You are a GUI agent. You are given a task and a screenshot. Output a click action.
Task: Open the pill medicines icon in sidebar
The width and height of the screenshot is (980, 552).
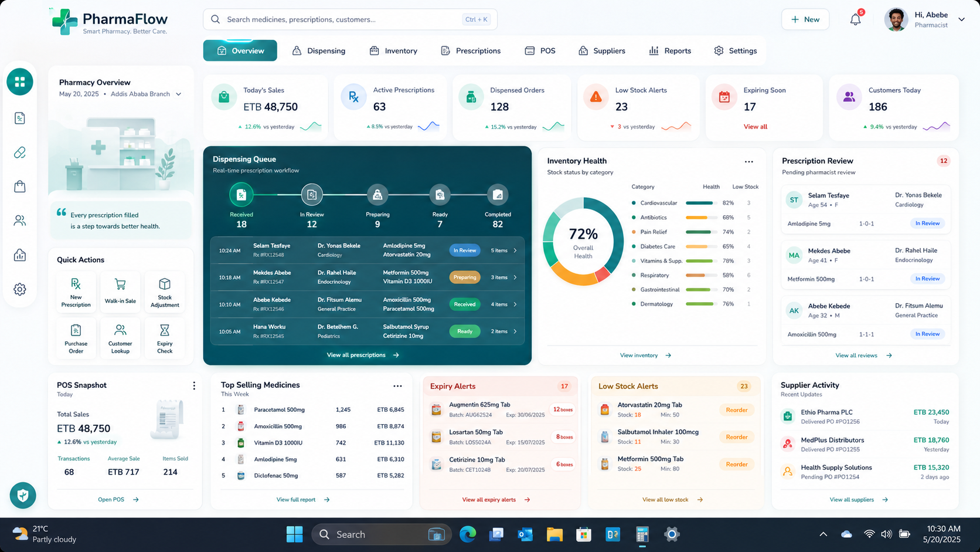pyautogui.click(x=20, y=153)
